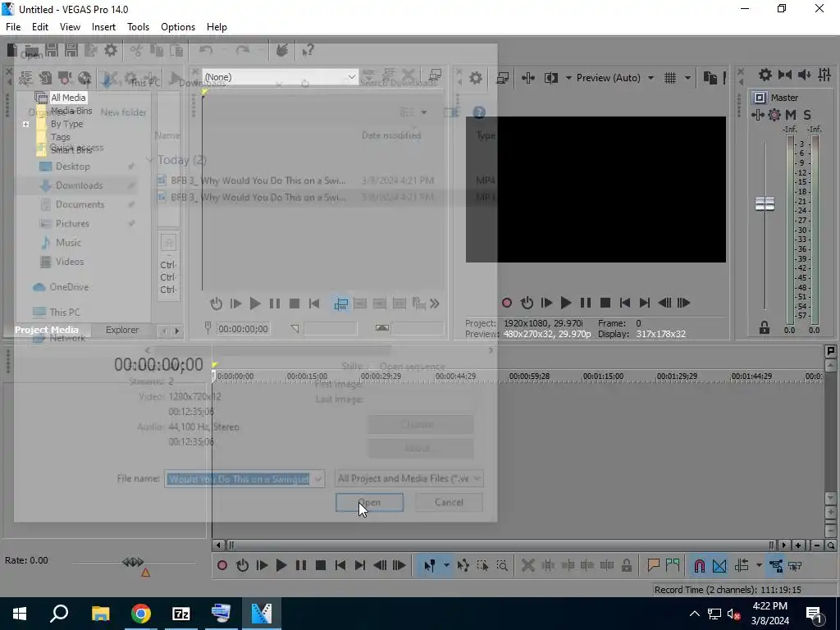Toggle Master fader channel lock
Image resolution: width=840 pixels, height=630 pixels.
pyautogui.click(x=765, y=328)
